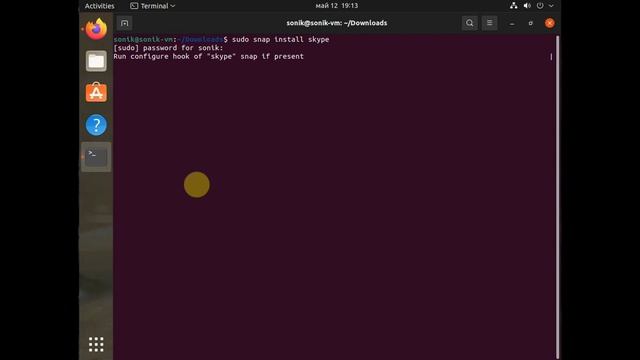This screenshot has width=640, height=360.
Task: Show Applications grid button
Action: click(x=96, y=344)
